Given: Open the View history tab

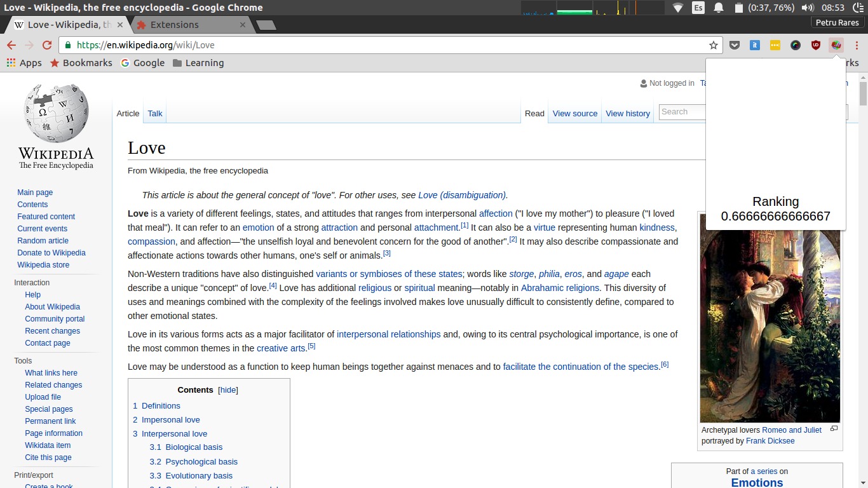Looking at the screenshot, I should [628, 113].
